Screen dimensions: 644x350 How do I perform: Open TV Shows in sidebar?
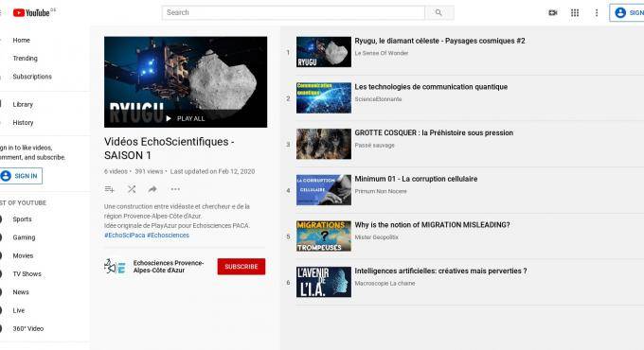[x=27, y=274]
